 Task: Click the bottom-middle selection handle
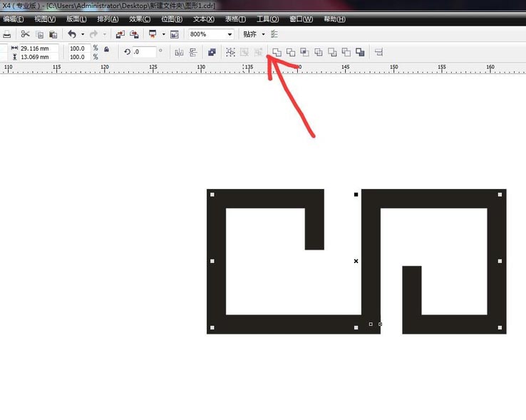coord(356,328)
